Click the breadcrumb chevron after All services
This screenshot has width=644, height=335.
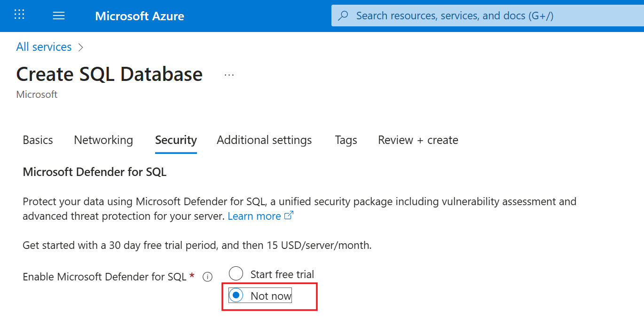[x=81, y=47]
